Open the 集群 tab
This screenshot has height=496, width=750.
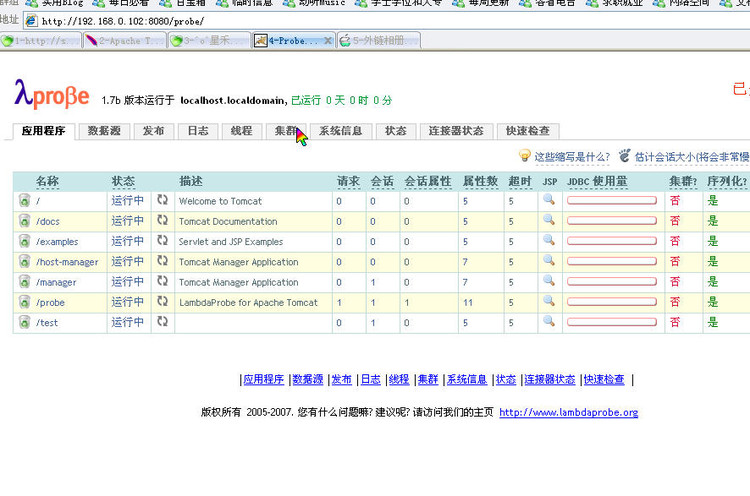coord(286,131)
